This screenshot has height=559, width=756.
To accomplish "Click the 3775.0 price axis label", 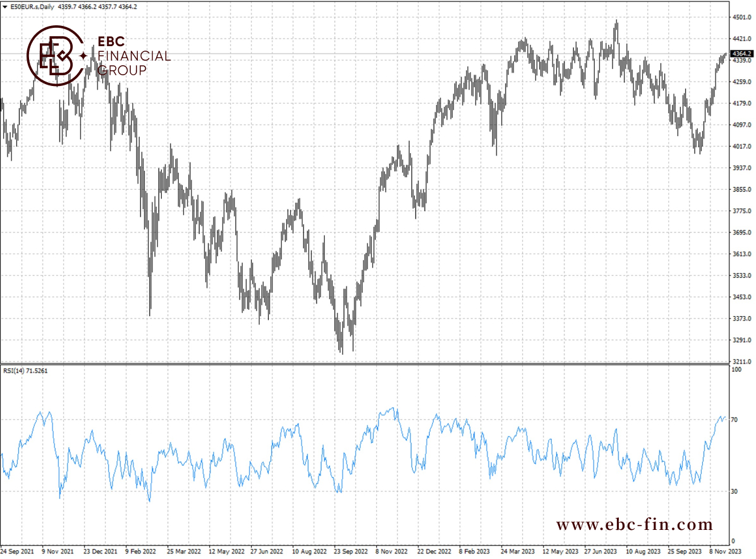I will pos(742,211).
